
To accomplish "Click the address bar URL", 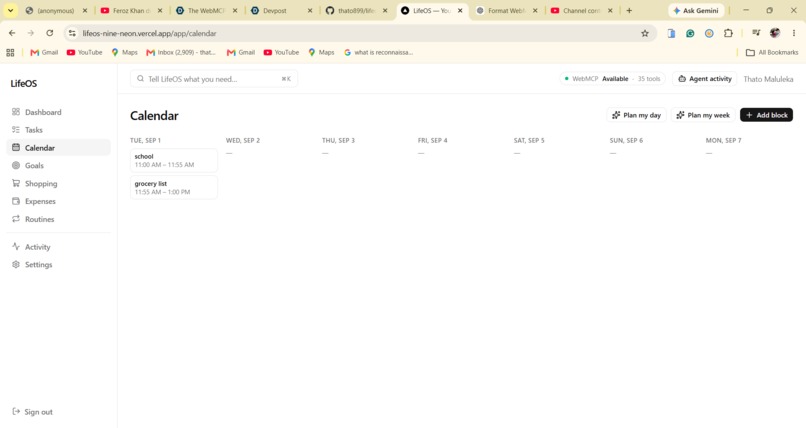I will [150, 33].
